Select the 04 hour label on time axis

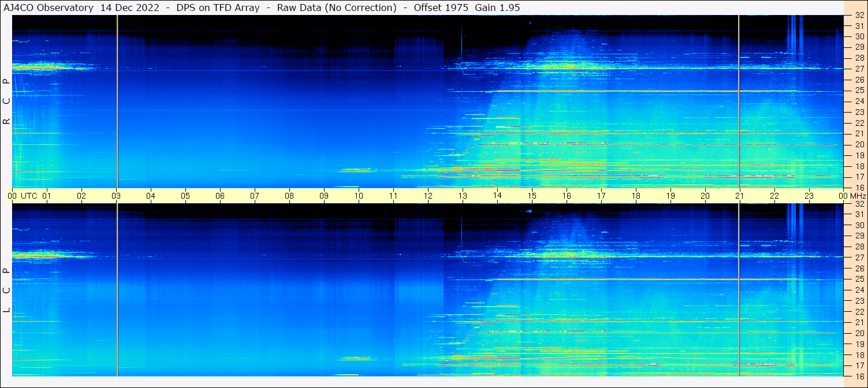pos(151,196)
